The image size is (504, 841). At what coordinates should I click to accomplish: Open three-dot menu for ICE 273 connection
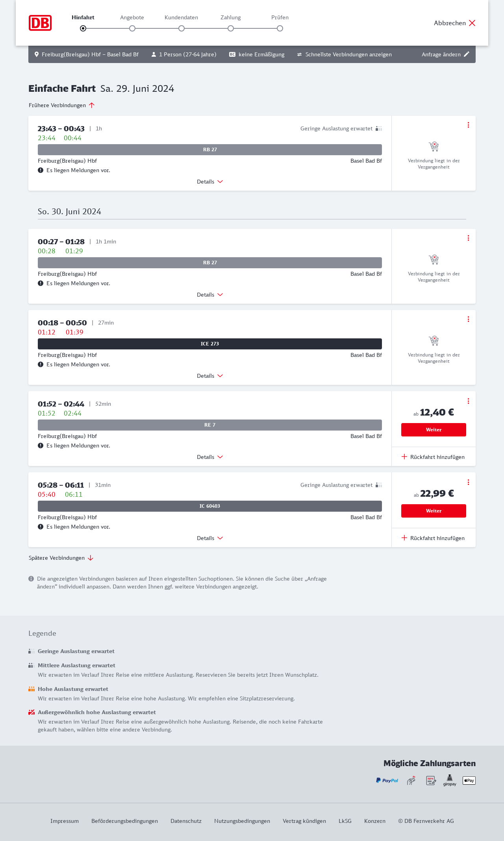pos(468,319)
